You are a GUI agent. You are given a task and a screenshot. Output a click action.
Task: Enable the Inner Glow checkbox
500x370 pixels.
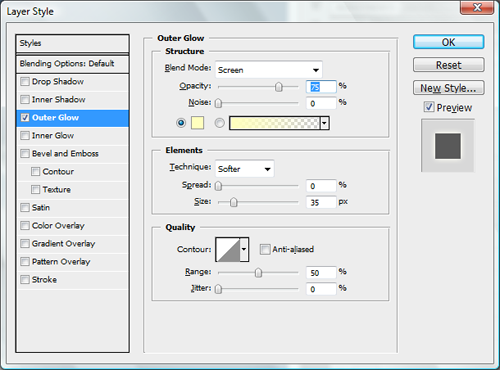coord(25,136)
